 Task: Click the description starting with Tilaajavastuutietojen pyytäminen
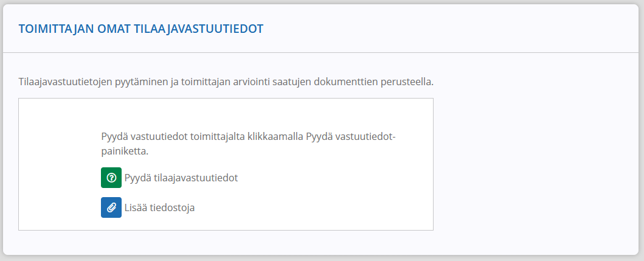coord(226,82)
